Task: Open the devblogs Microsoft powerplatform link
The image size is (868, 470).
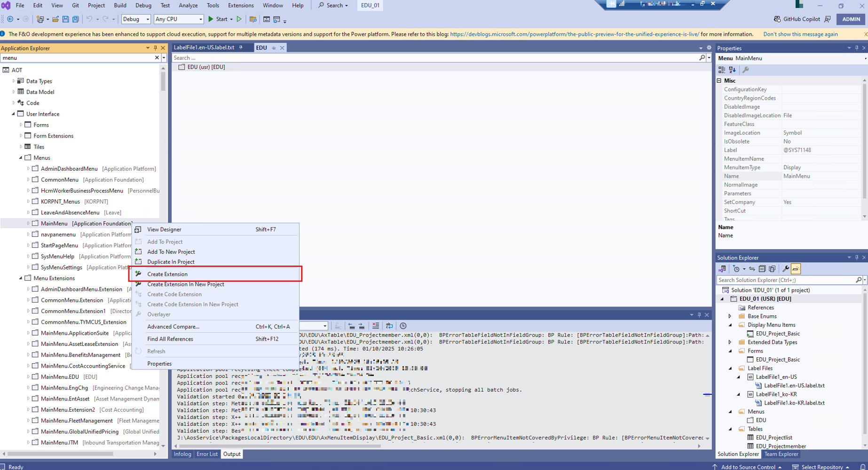Action: 575,34
